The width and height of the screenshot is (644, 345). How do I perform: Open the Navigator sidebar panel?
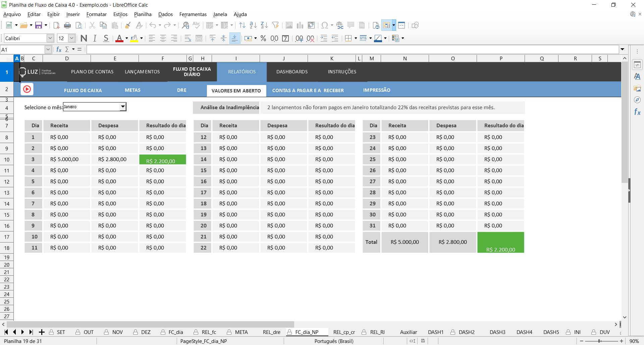pos(637,100)
